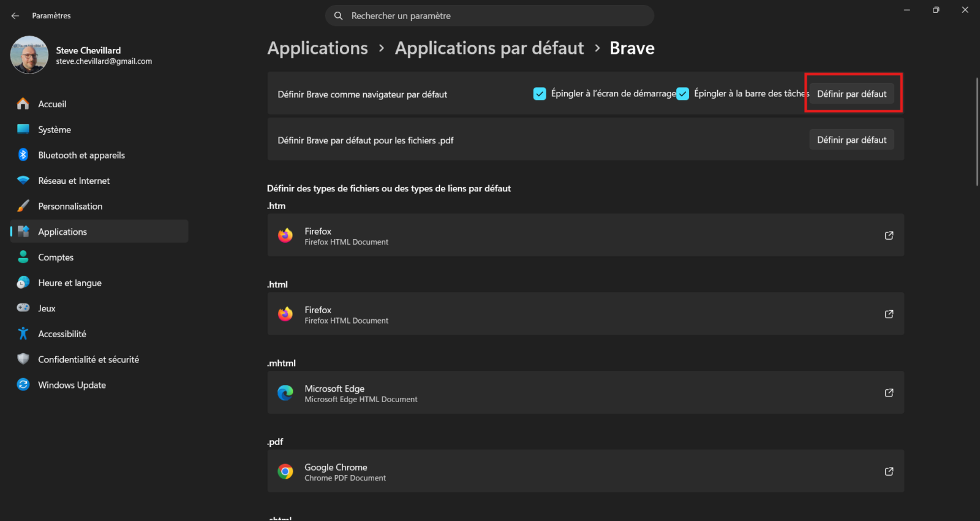This screenshot has width=980, height=521.
Task: Open Applications par défaut breadcrumb
Action: pos(489,48)
